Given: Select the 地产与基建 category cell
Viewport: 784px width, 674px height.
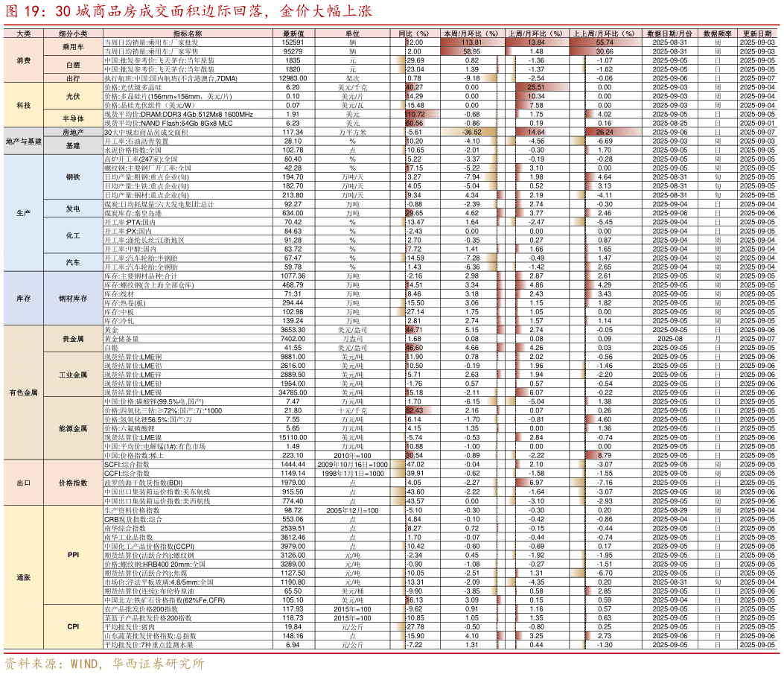Looking at the screenshot, I should pos(23,141).
